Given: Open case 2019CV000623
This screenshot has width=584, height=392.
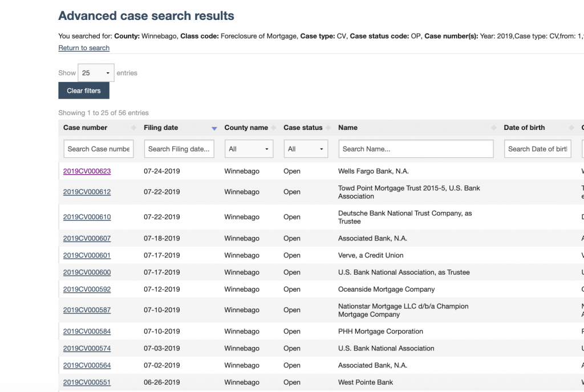Looking at the screenshot, I should [87, 171].
